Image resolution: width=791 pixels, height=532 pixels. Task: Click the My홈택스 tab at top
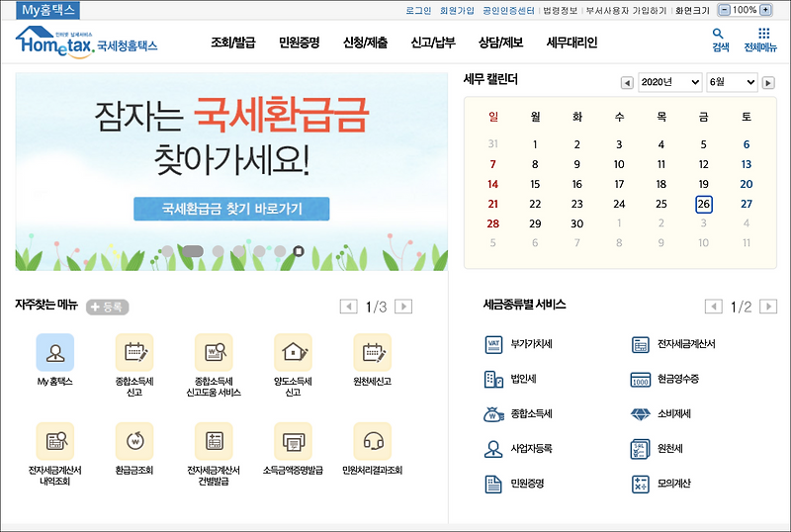(47, 10)
